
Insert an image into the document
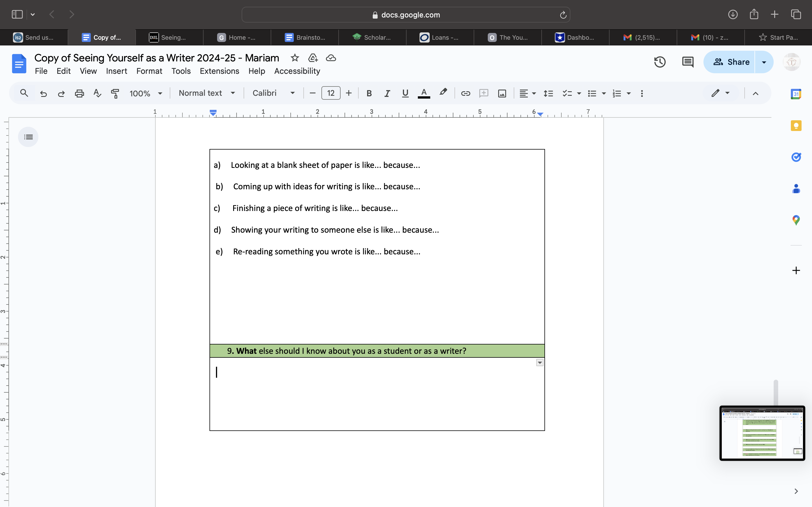(x=501, y=93)
